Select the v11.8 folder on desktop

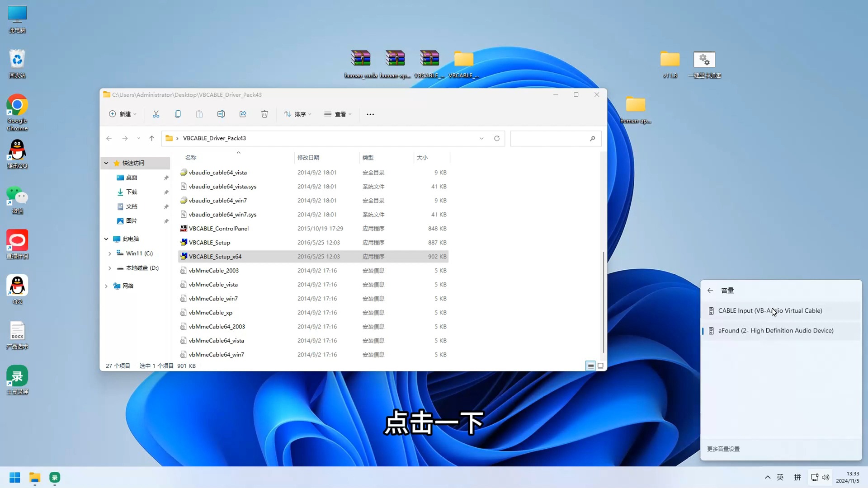tap(670, 64)
